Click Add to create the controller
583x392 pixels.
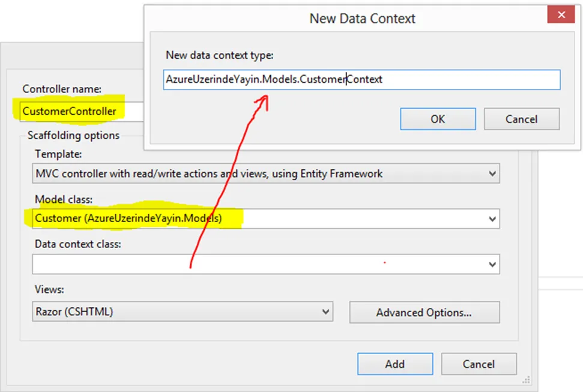tap(395, 364)
